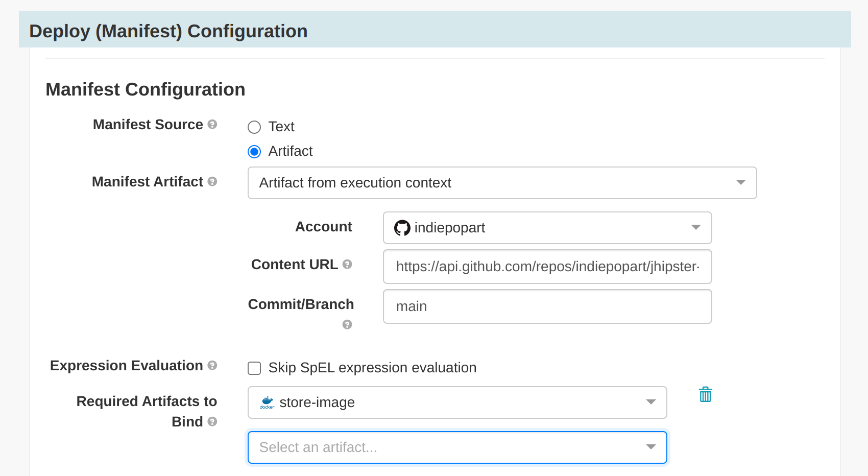The height and width of the screenshot is (476, 868).
Task: Click the Docker icon in store-image field
Action: [267, 402]
